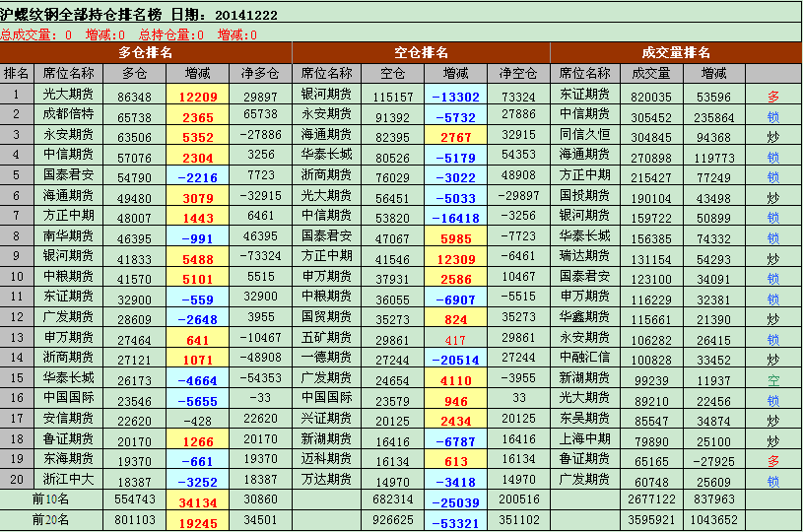The width and height of the screenshot is (803, 532).
Task: Select 南华期货 seat name
Action: [68, 236]
